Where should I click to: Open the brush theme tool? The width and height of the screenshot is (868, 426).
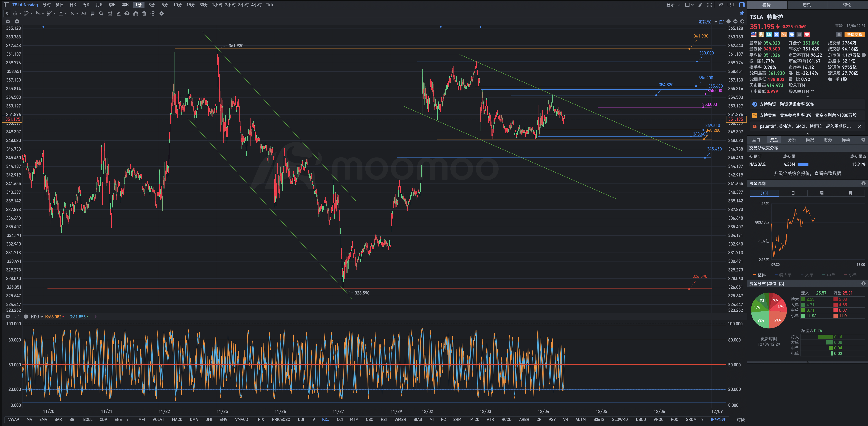700,5
